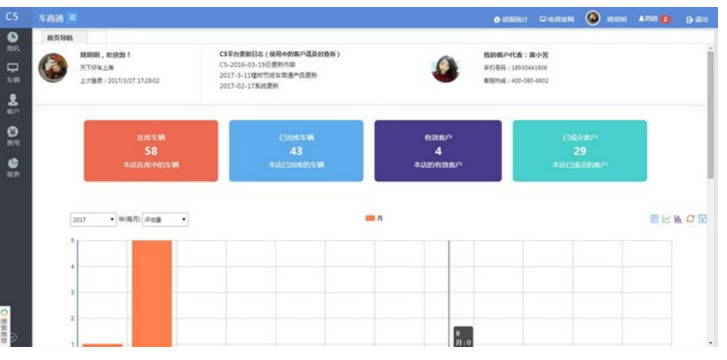Screen dimensions: 727x360
Task: Click the tall orange bar in chart
Action: [x=152, y=293]
